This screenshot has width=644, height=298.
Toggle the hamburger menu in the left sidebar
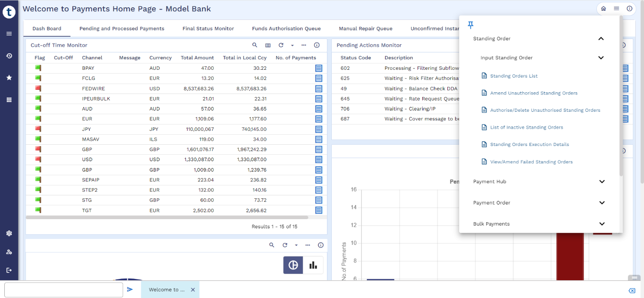[9, 34]
